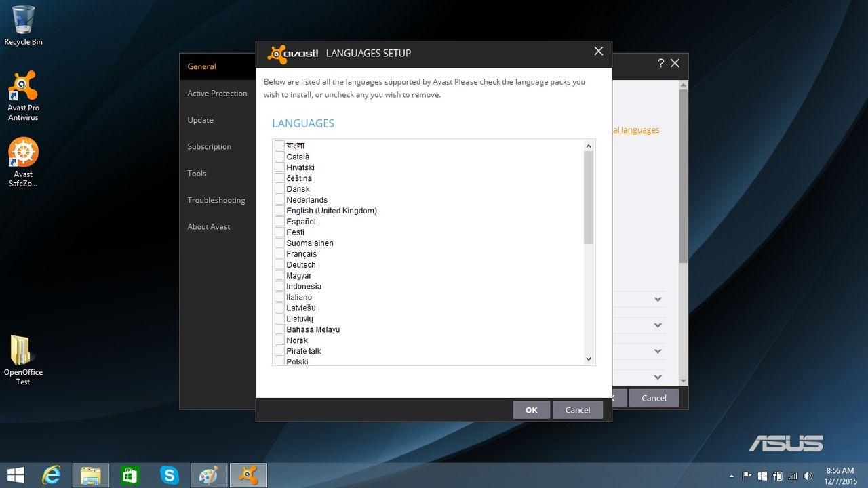Select the Suomalainen checkbox

279,243
